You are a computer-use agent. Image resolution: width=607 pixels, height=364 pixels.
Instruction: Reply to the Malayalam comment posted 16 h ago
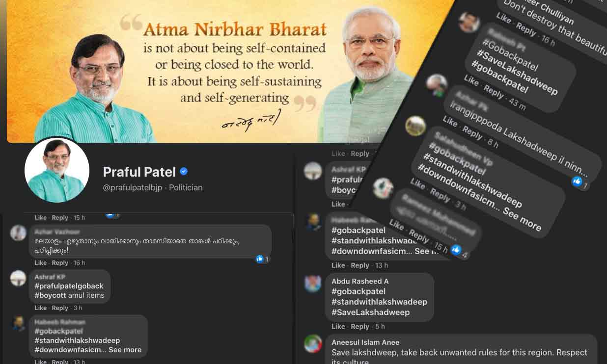[60, 263]
